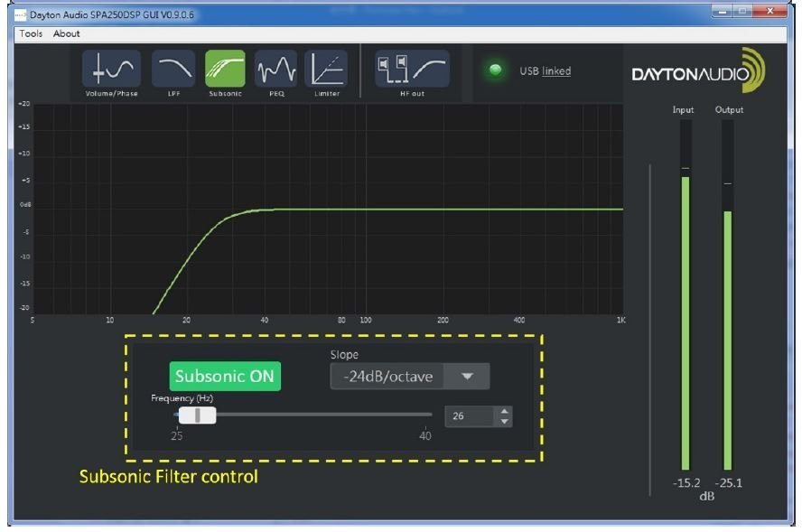Click the Slope label text
Viewport: 802px width, 532px height.
coord(344,354)
